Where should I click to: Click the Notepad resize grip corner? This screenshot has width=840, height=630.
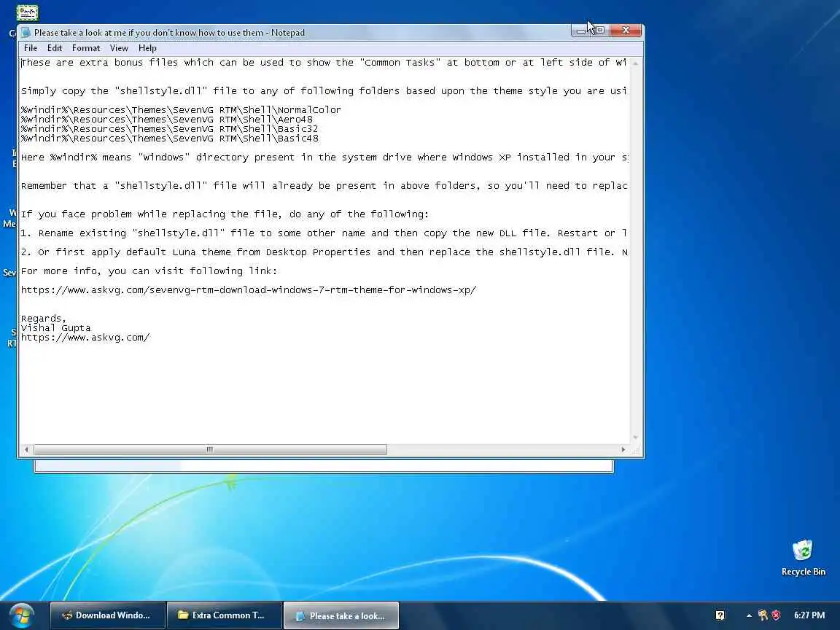point(636,450)
